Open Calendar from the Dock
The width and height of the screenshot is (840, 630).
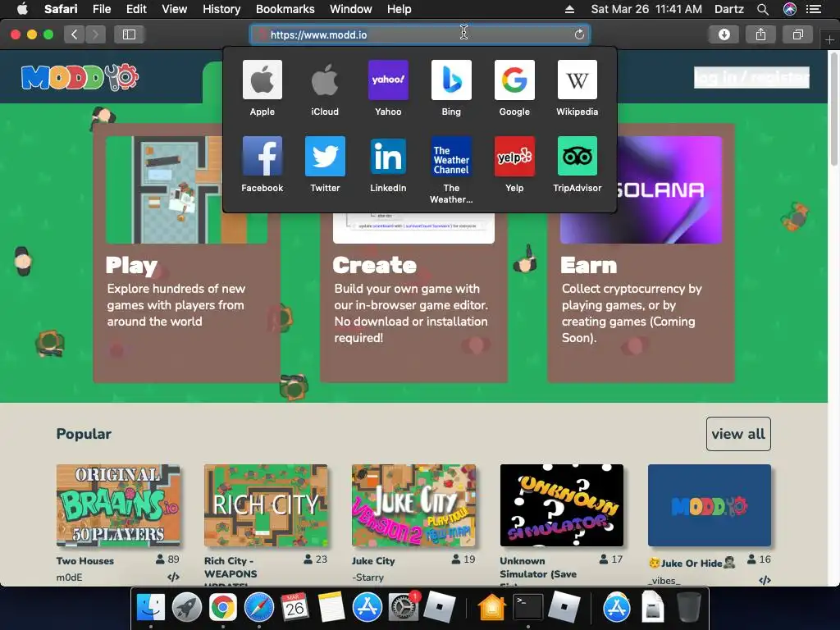point(294,608)
